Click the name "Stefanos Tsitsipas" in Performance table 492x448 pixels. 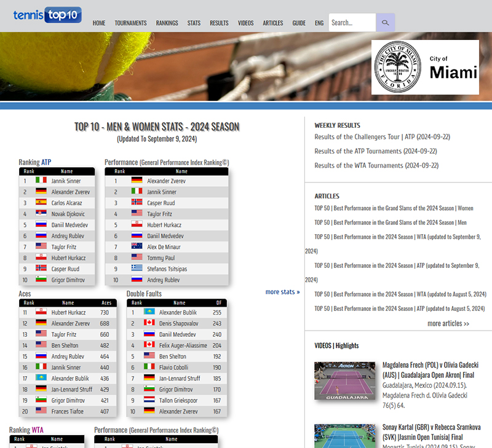click(x=167, y=269)
